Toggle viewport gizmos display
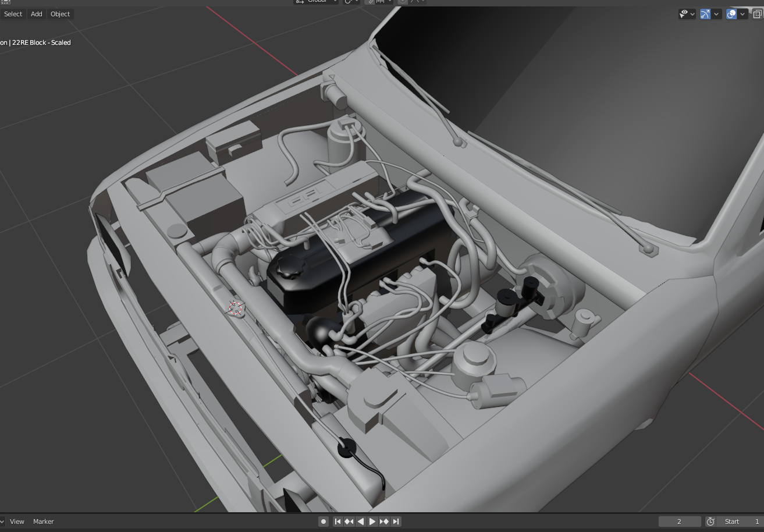 pyautogui.click(x=705, y=14)
